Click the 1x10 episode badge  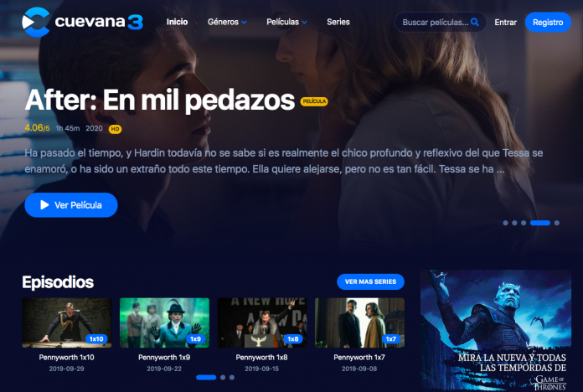tap(96, 339)
